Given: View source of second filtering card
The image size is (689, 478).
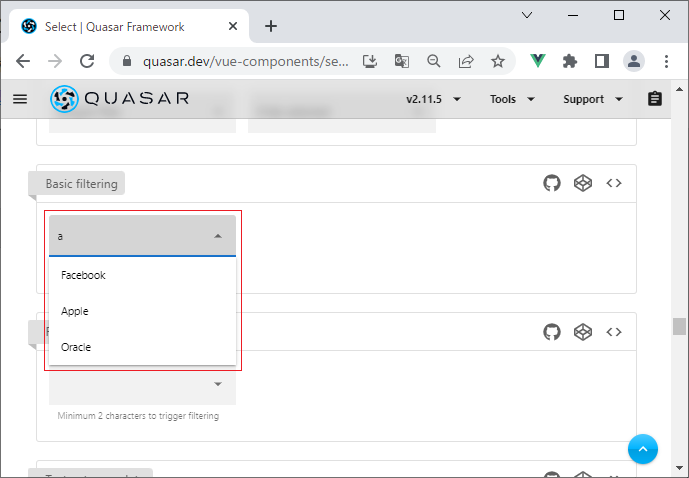Looking at the screenshot, I should click(614, 332).
